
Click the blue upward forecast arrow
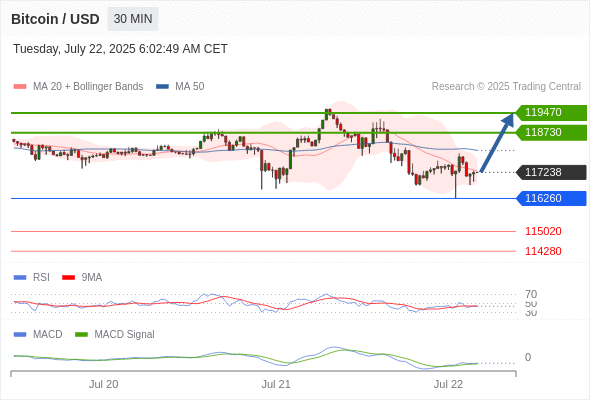pyautogui.click(x=497, y=143)
